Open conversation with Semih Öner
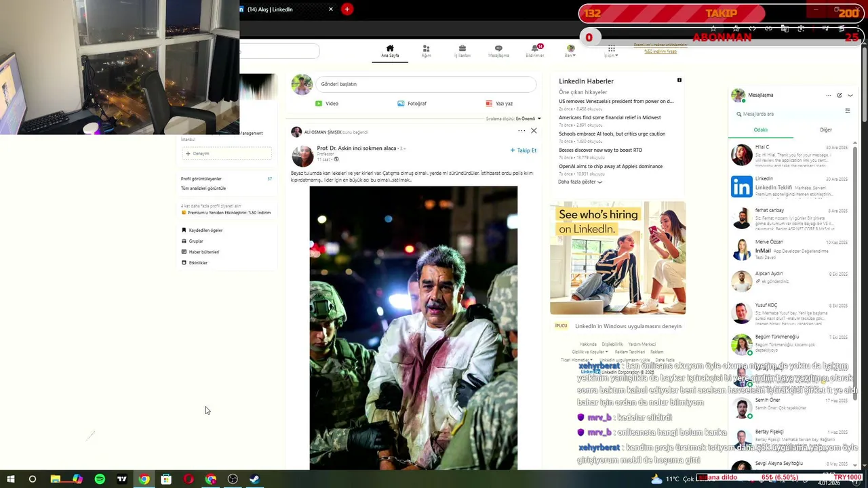Screen dimensions: 868x488 [791, 407]
